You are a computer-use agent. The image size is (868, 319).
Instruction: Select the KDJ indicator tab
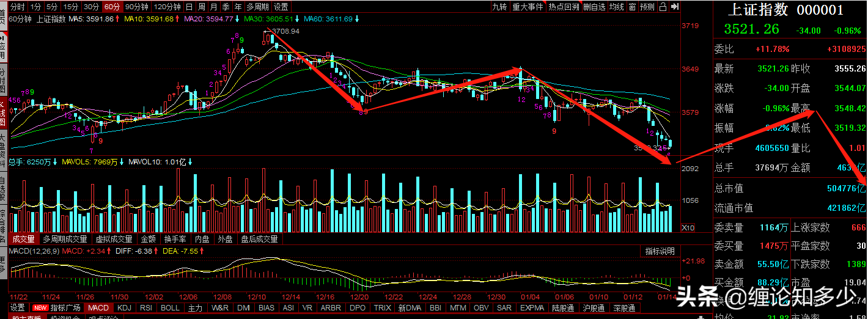[x=124, y=308]
